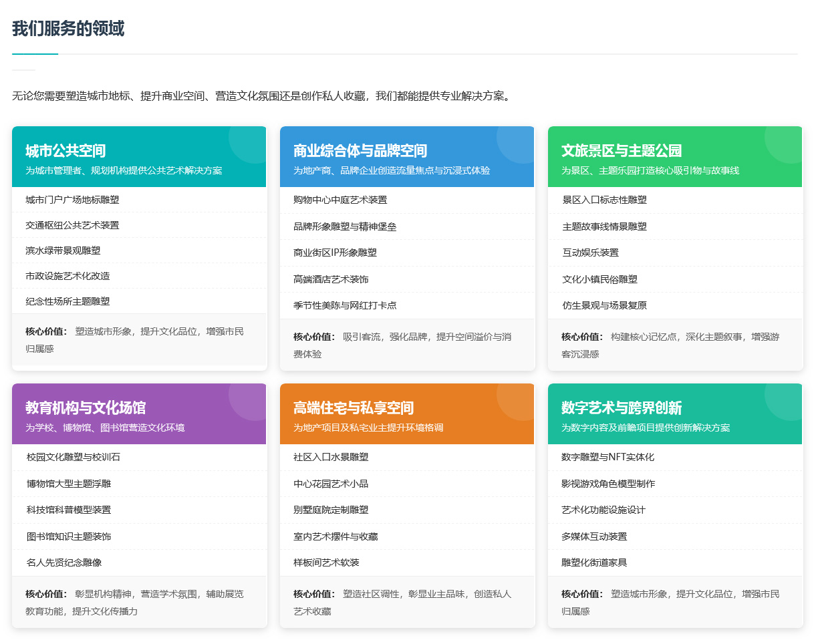This screenshot has height=644, width=814.
Task: Select 校园文化雕塑与校训石 item
Action: tap(74, 457)
